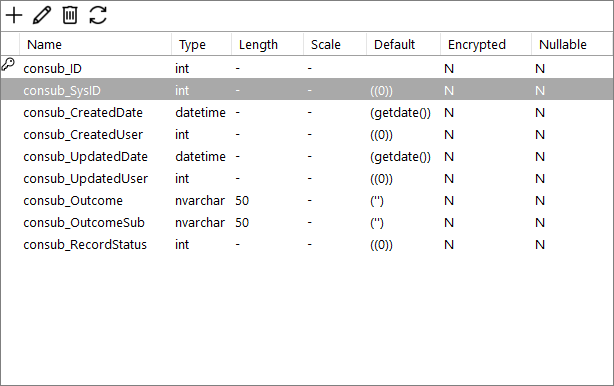The image size is (614, 386).
Task: Click the datetime type of consub_UpdatedDate
Action: [x=200, y=157]
